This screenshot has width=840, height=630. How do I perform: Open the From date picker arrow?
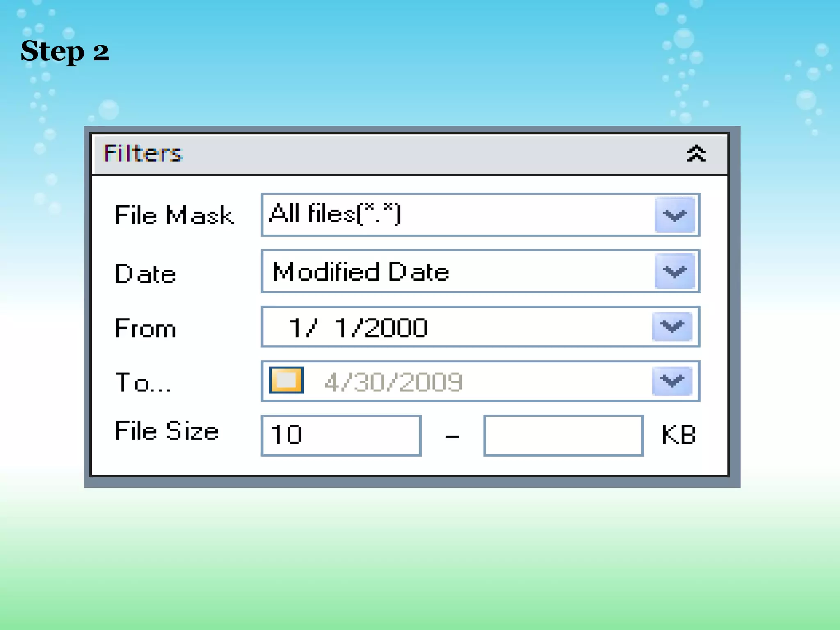(672, 326)
